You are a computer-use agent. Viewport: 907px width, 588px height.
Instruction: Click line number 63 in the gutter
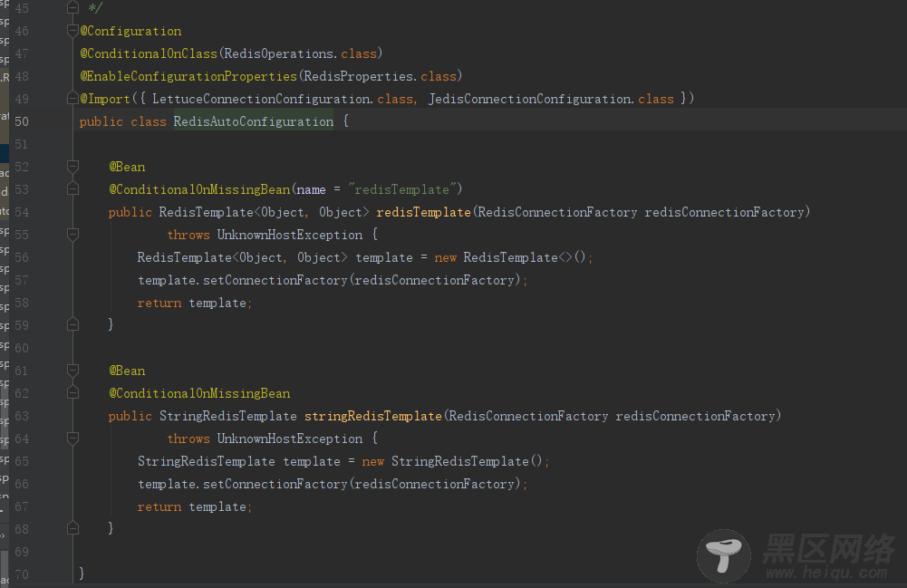coord(22,416)
